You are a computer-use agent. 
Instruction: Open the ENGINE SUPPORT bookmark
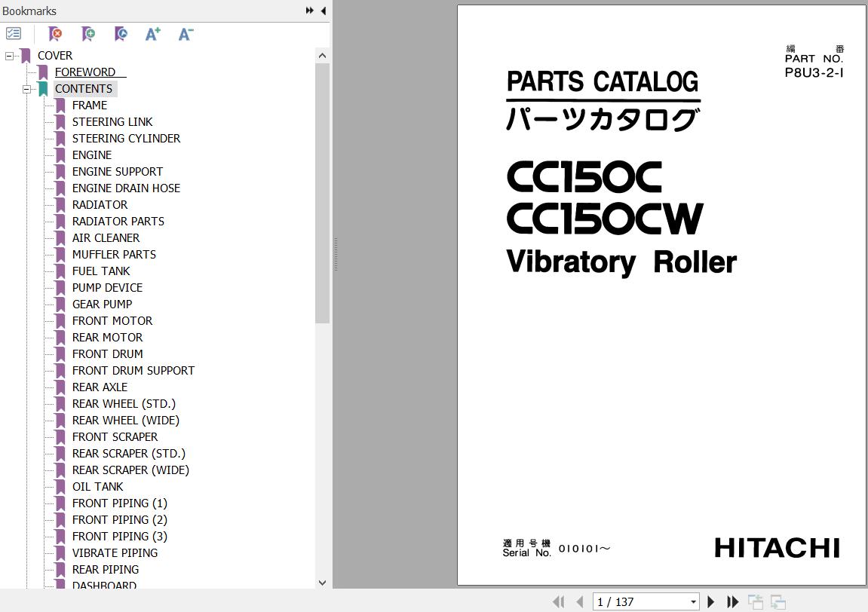click(118, 172)
